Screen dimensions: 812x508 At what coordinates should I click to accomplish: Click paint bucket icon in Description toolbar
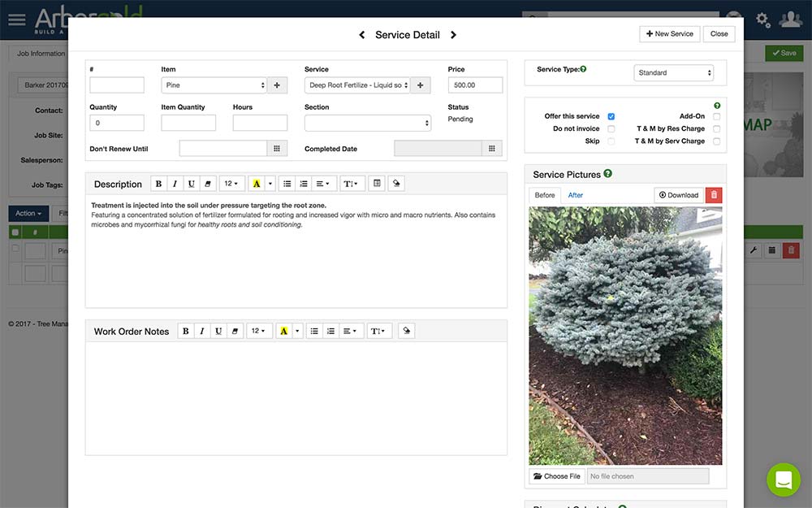pyautogui.click(x=396, y=184)
